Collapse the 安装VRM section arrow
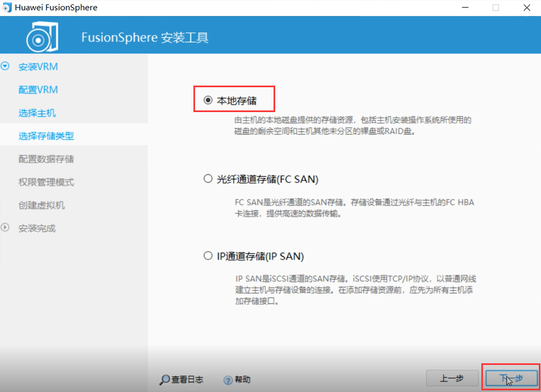The height and width of the screenshot is (392, 541). click(x=5, y=66)
